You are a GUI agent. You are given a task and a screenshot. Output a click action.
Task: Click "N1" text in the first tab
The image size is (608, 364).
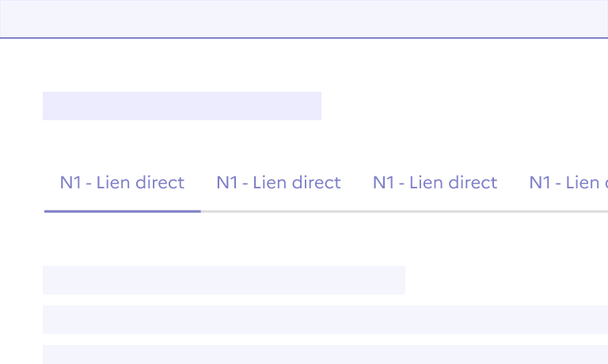tap(70, 183)
